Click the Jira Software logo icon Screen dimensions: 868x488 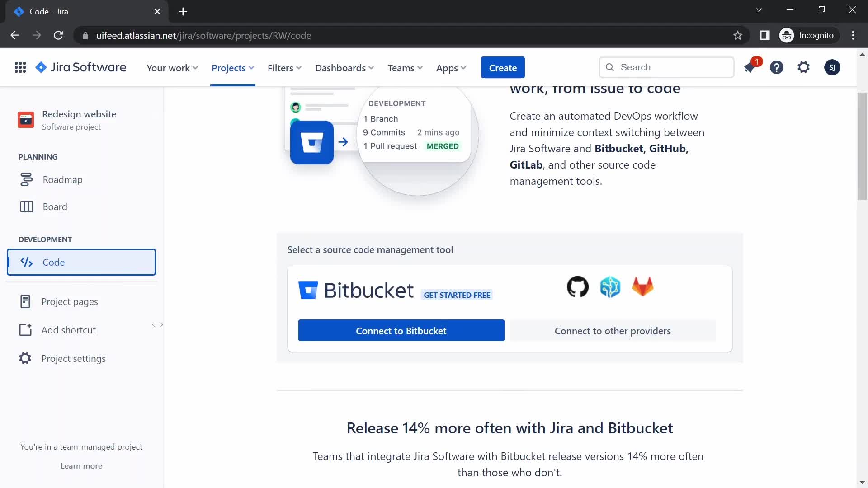click(42, 67)
